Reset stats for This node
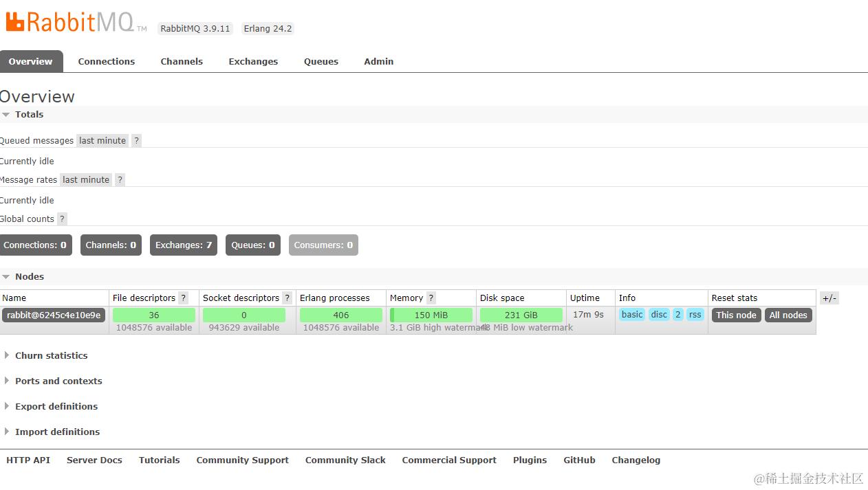Viewport: 868px width, 490px height. [x=736, y=315]
